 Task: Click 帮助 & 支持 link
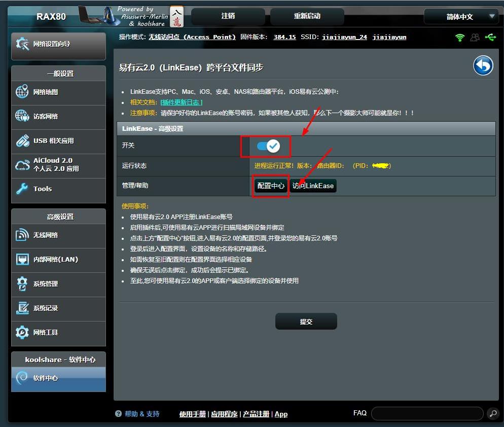142,414
